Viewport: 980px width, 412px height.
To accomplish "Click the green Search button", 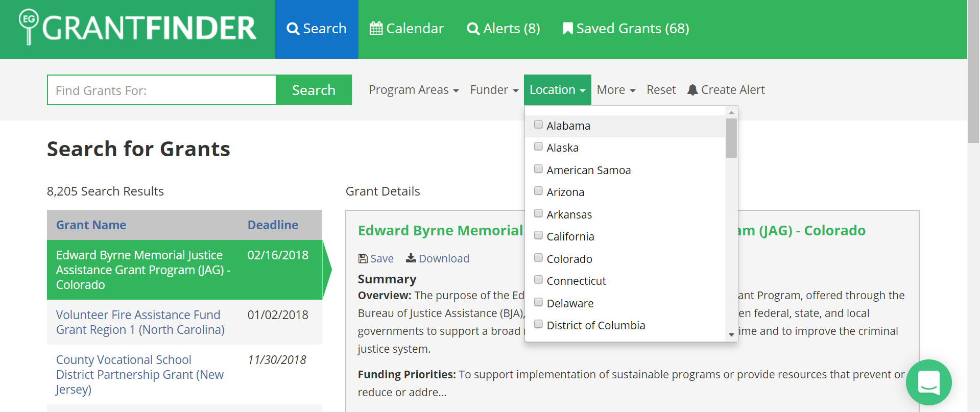I will coord(314,90).
